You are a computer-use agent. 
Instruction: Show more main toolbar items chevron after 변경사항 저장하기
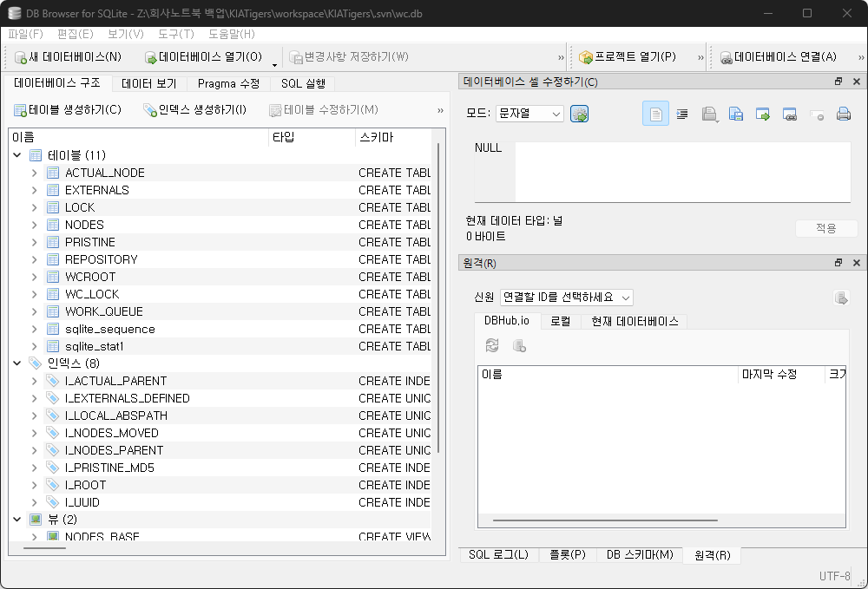tap(561, 57)
